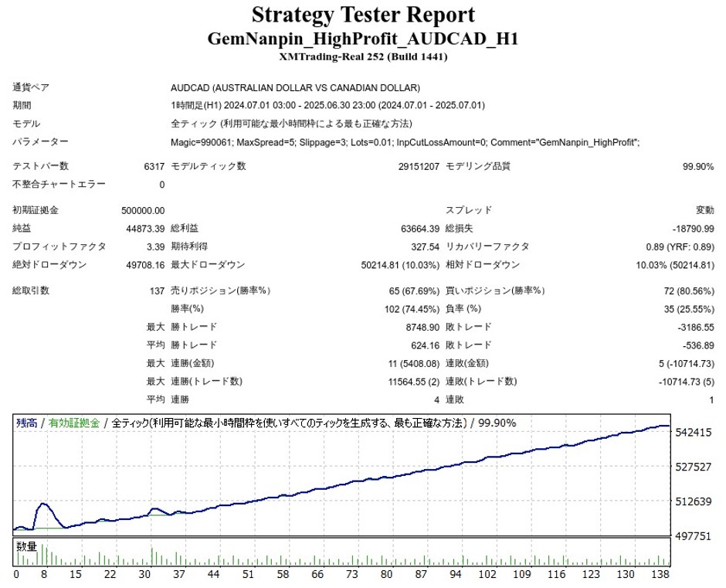Click the profit factor value 3.39
This screenshot has height=588, width=726.
click(x=155, y=247)
